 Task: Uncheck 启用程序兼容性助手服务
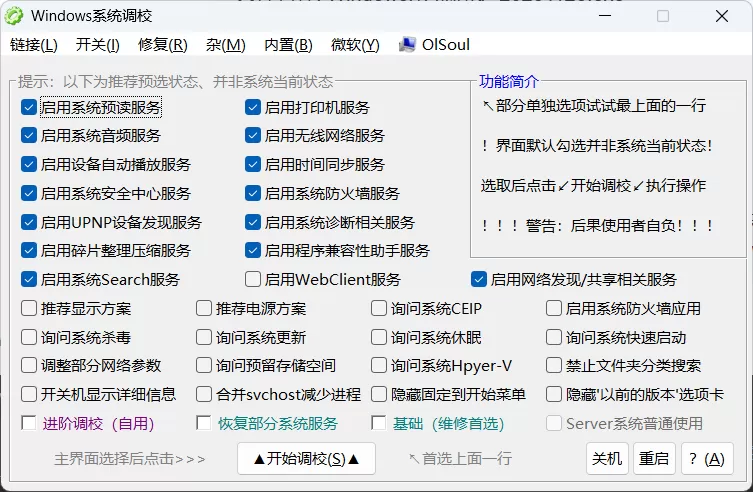tap(253, 250)
